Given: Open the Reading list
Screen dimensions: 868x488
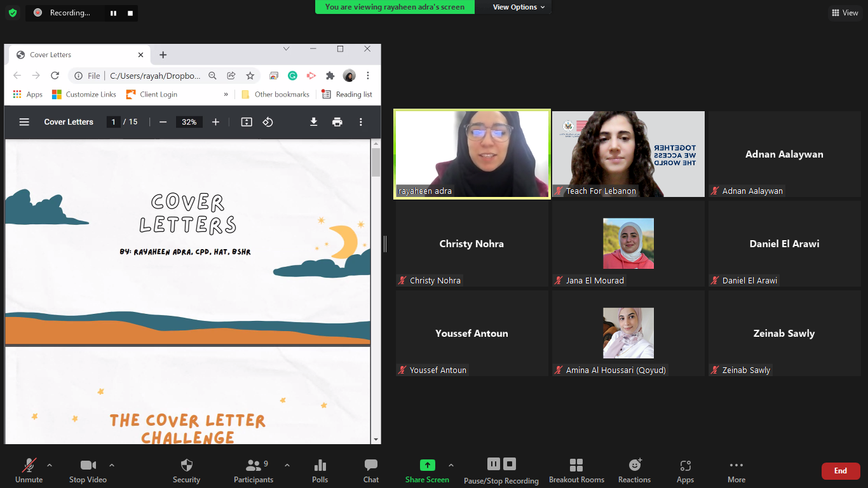Looking at the screenshot, I should (347, 95).
